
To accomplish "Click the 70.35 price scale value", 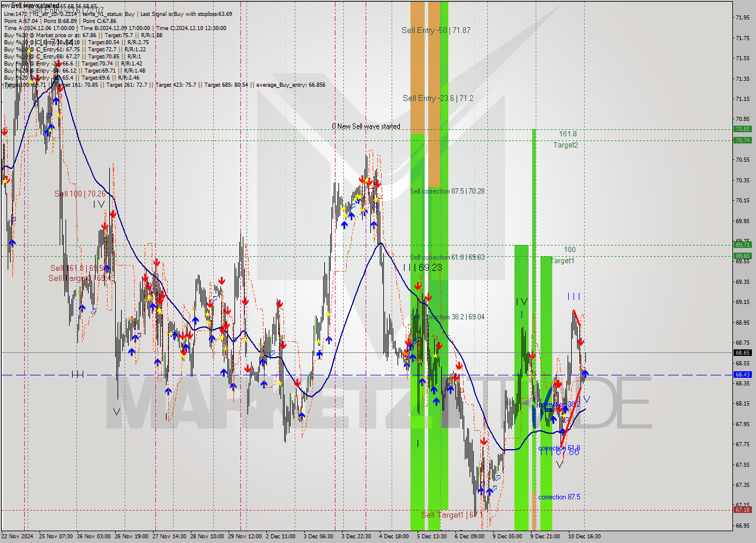I will [743, 180].
